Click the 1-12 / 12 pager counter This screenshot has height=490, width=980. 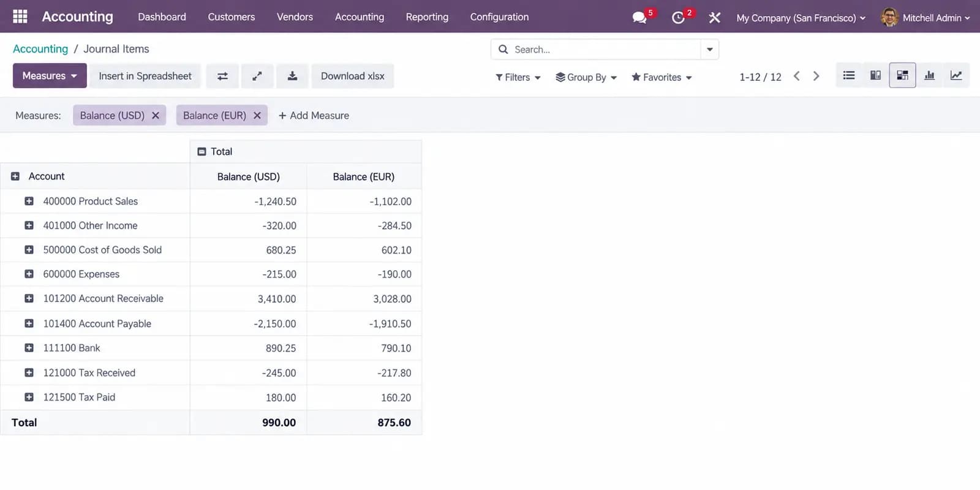coord(760,77)
